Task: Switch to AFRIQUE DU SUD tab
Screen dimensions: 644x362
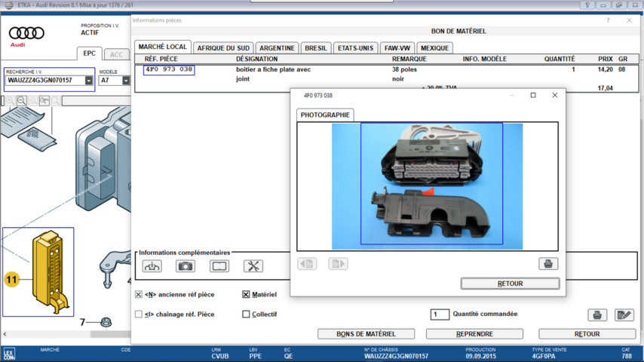Action: [x=223, y=48]
